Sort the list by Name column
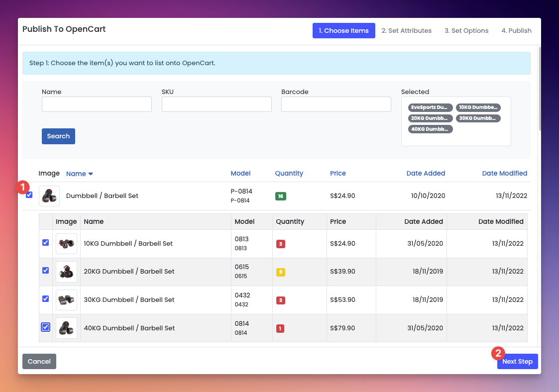The height and width of the screenshot is (392, 559). [76, 174]
